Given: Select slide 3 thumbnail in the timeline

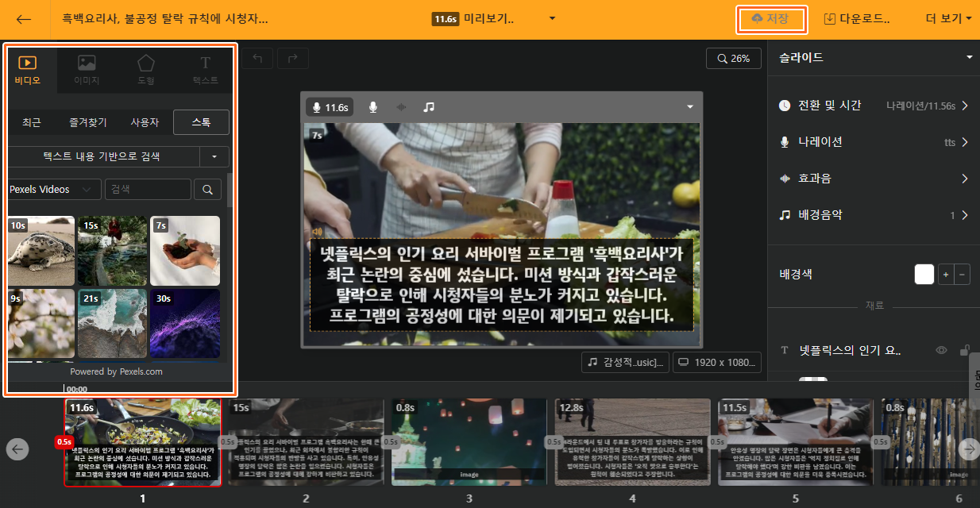Looking at the screenshot, I should coord(469,442).
